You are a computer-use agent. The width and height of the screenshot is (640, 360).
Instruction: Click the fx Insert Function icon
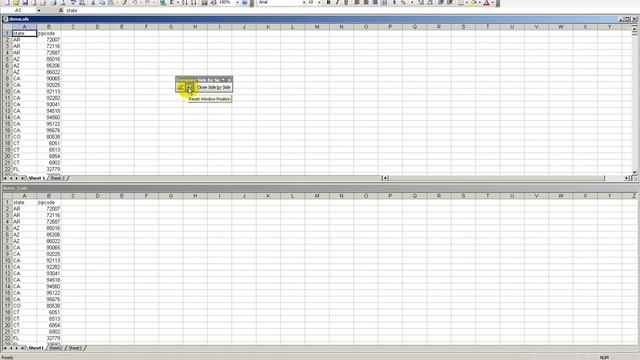point(61,10)
